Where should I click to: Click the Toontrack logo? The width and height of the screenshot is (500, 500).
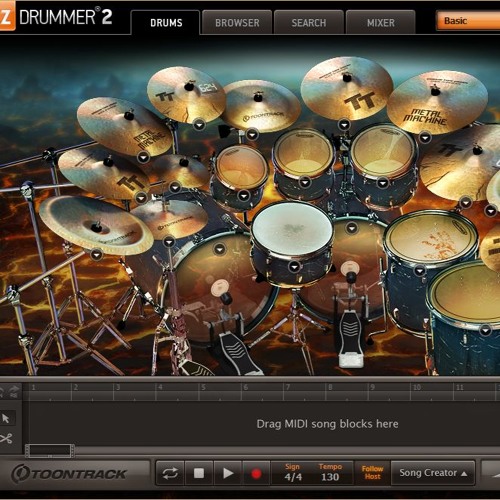(x=69, y=474)
